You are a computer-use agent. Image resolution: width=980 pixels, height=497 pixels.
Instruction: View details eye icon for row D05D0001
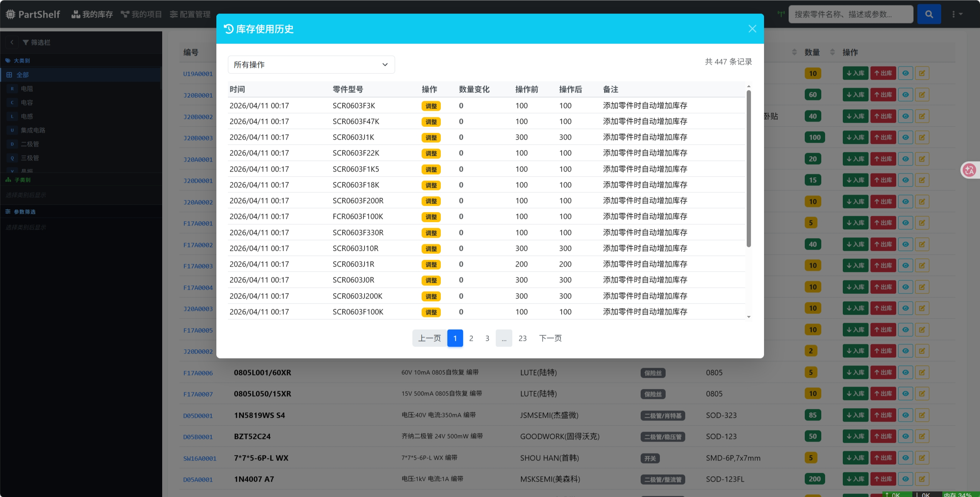[905, 415]
